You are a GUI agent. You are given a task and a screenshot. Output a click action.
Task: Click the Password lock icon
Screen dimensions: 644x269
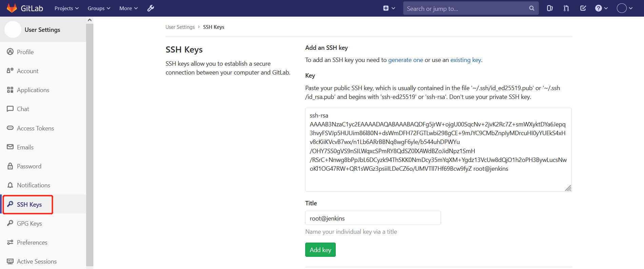pos(10,166)
